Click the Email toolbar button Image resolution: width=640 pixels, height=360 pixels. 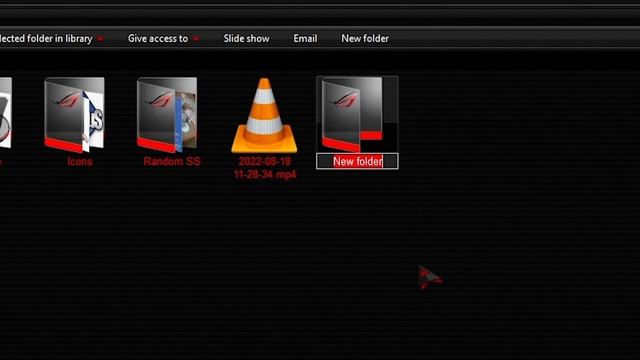(x=305, y=38)
